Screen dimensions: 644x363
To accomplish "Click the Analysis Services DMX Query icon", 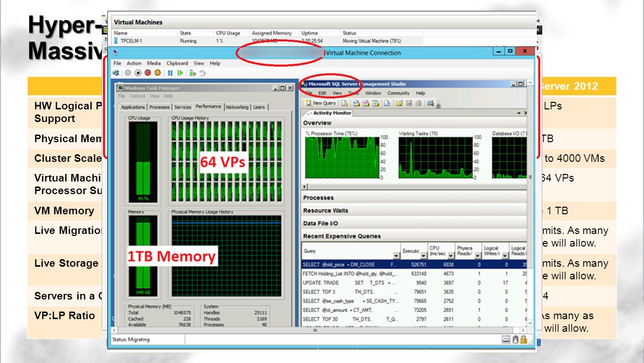I will (x=366, y=103).
